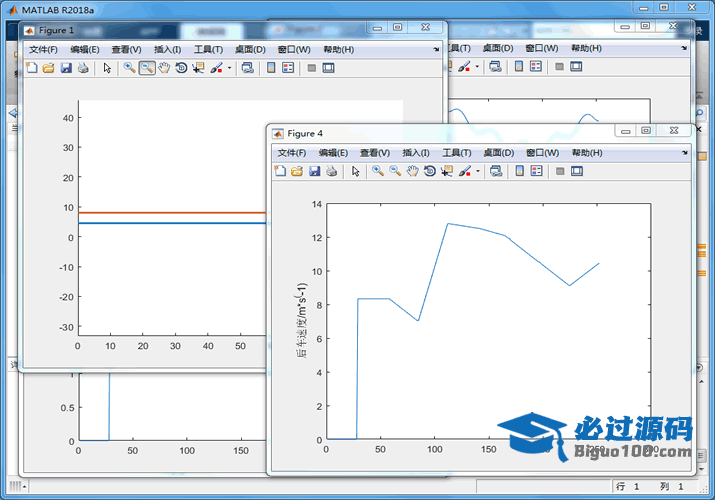Click Open File icon in Figure 1 toolbar
This screenshot has width=715, height=500.
coord(48,68)
